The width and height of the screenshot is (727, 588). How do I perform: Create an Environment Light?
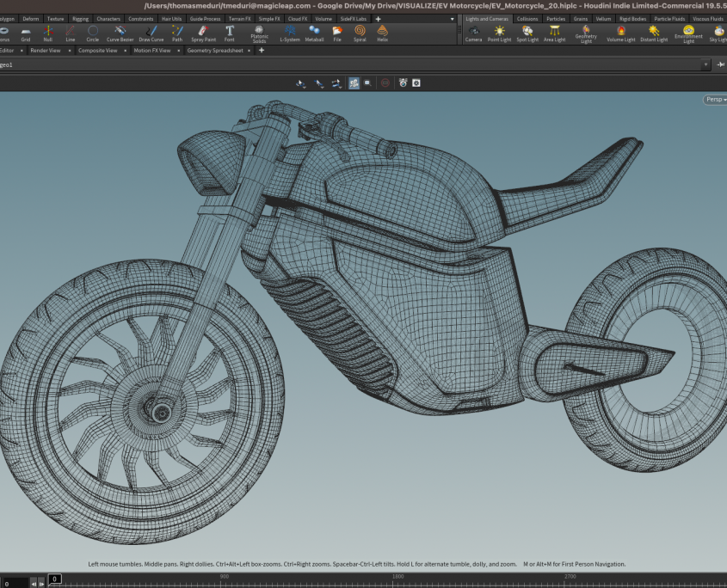(688, 33)
